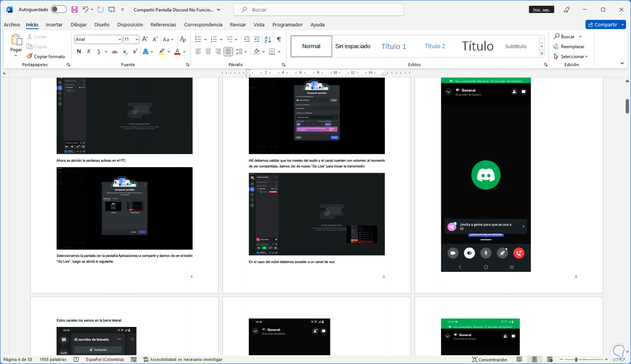
Task: Switch to the Referencias tab
Action: (x=163, y=24)
